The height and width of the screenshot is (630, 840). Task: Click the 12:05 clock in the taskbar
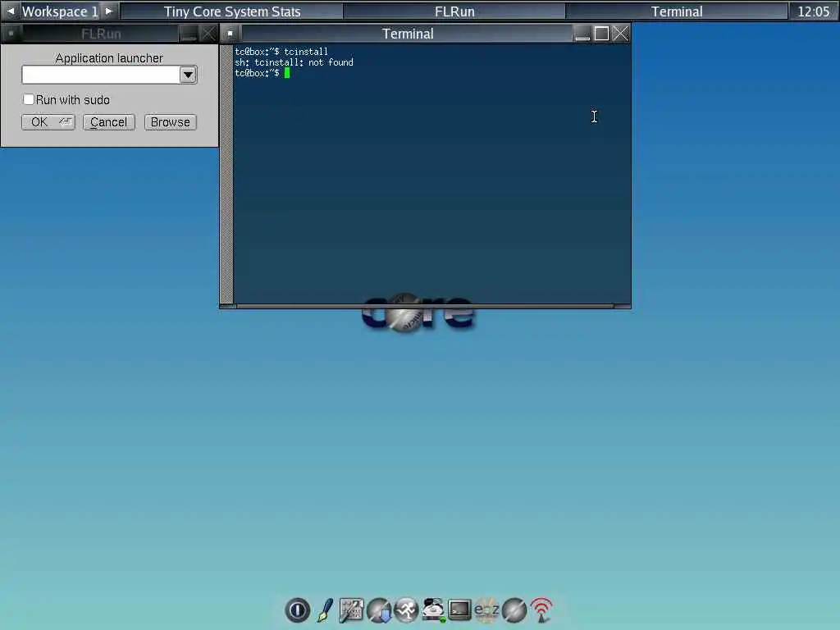813,11
